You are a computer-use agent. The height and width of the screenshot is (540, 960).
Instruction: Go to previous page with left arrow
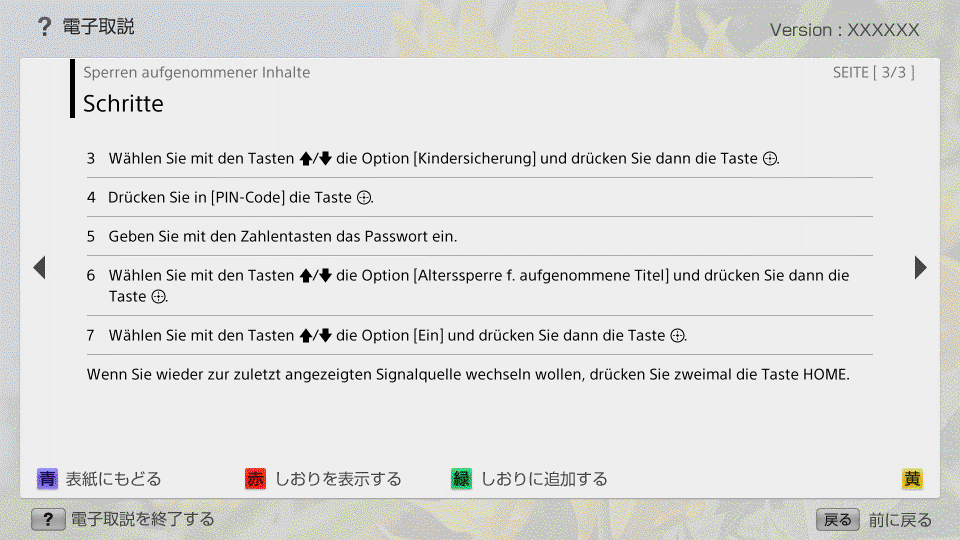pos(39,267)
